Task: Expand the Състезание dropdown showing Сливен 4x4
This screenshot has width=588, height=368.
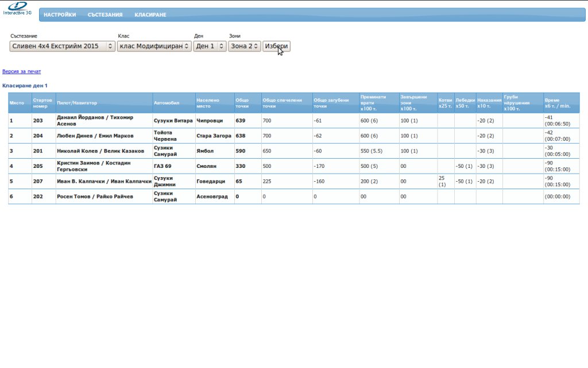Action: (63, 46)
